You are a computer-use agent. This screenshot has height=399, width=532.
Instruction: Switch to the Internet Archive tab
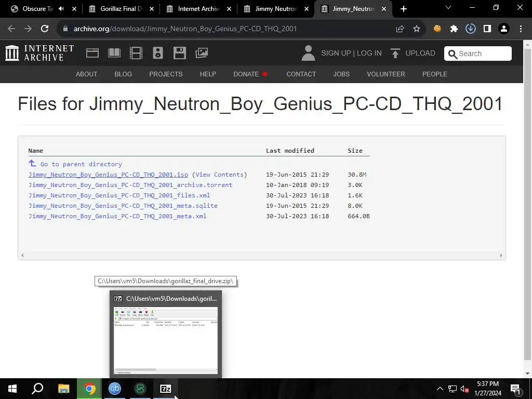(x=198, y=9)
